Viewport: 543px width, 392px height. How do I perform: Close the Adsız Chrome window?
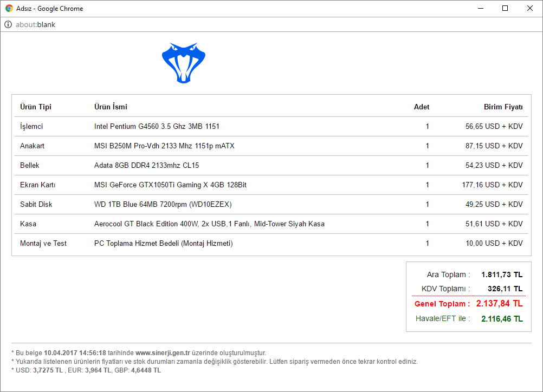530,8
